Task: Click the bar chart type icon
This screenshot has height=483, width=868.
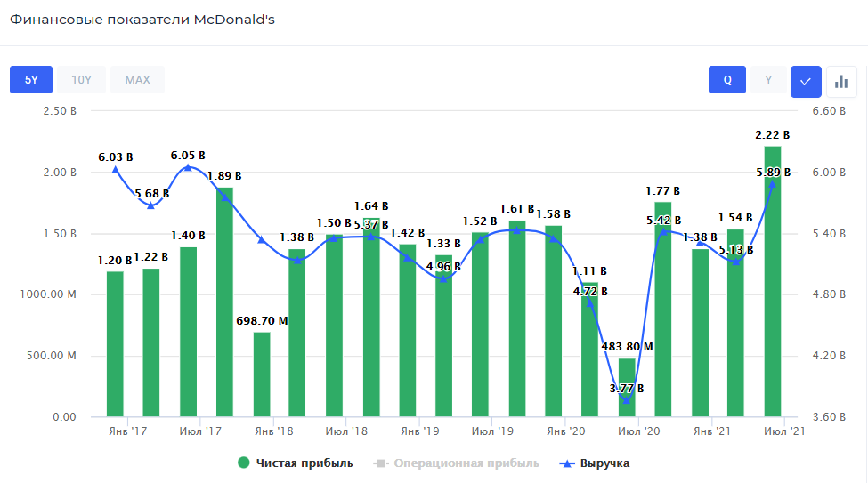Action: pos(840,81)
